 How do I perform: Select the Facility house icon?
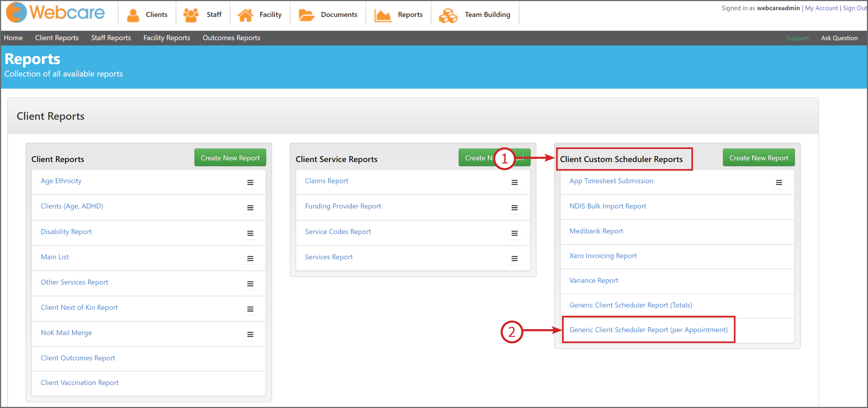(x=245, y=15)
